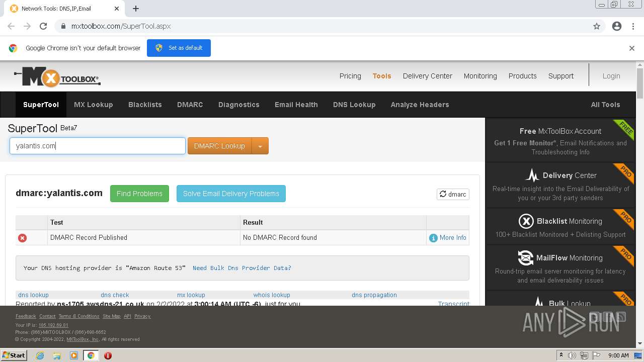View site info via the address bar padlock
The height and width of the screenshot is (362, 644).
[63, 26]
